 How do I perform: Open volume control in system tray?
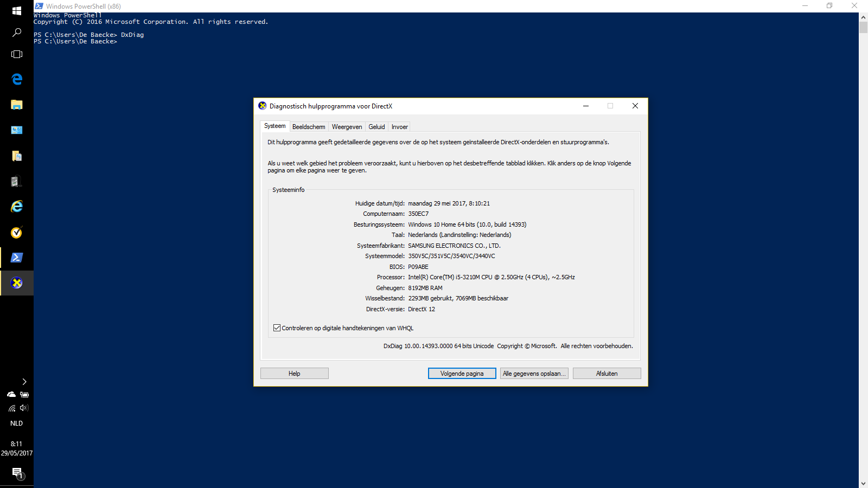click(23, 408)
